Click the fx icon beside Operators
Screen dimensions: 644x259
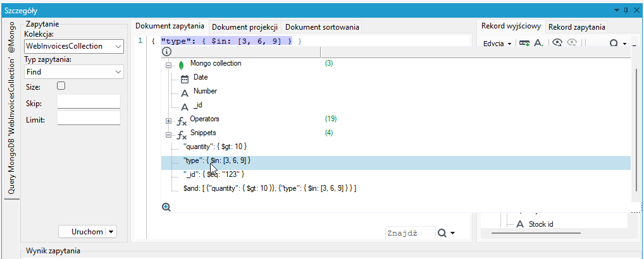click(182, 121)
